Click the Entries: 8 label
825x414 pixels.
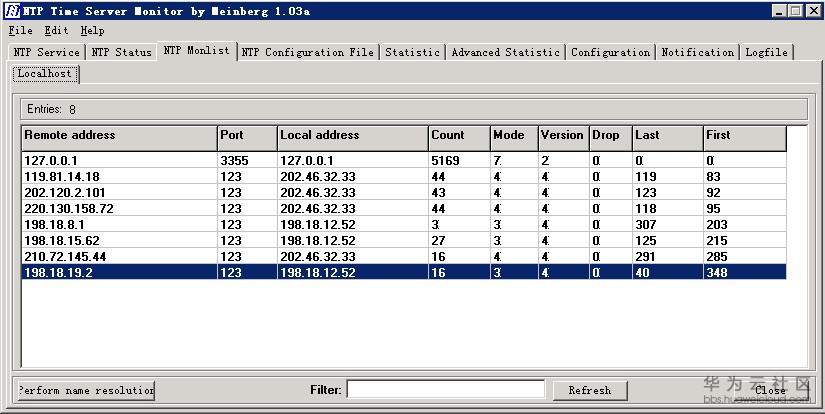(51, 109)
